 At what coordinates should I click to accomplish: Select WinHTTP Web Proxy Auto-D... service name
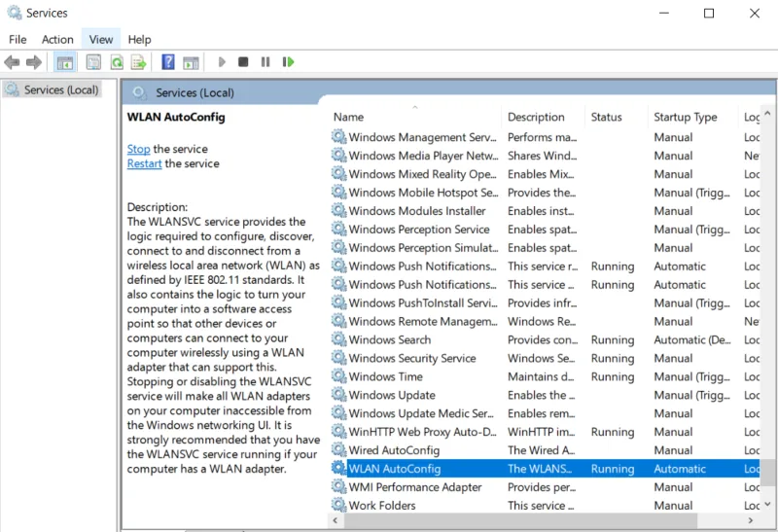tap(422, 432)
